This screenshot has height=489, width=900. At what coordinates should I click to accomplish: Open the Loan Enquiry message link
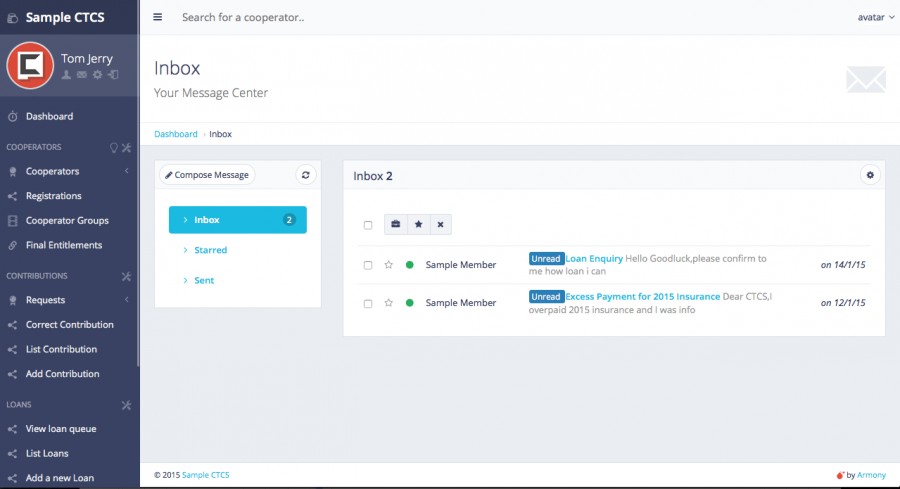pos(594,258)
